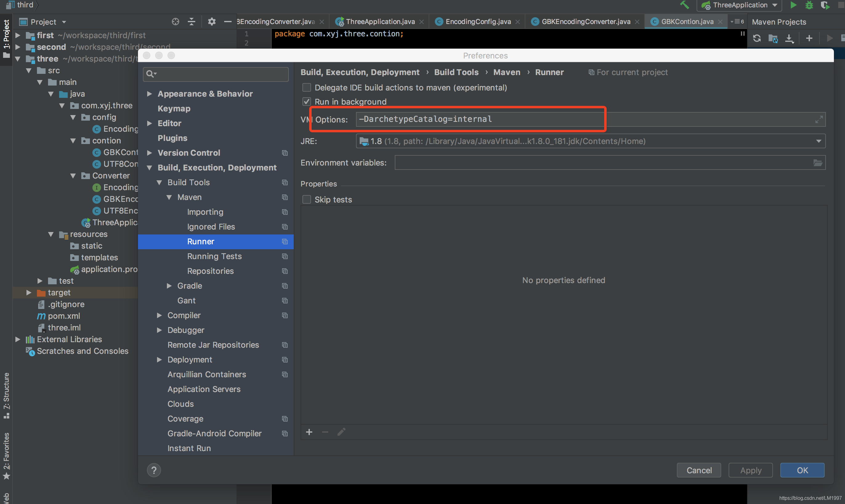This screenshot has height=504, width=845.
Task: Check the Skip tests checkbox
Action: pos(307,199)
